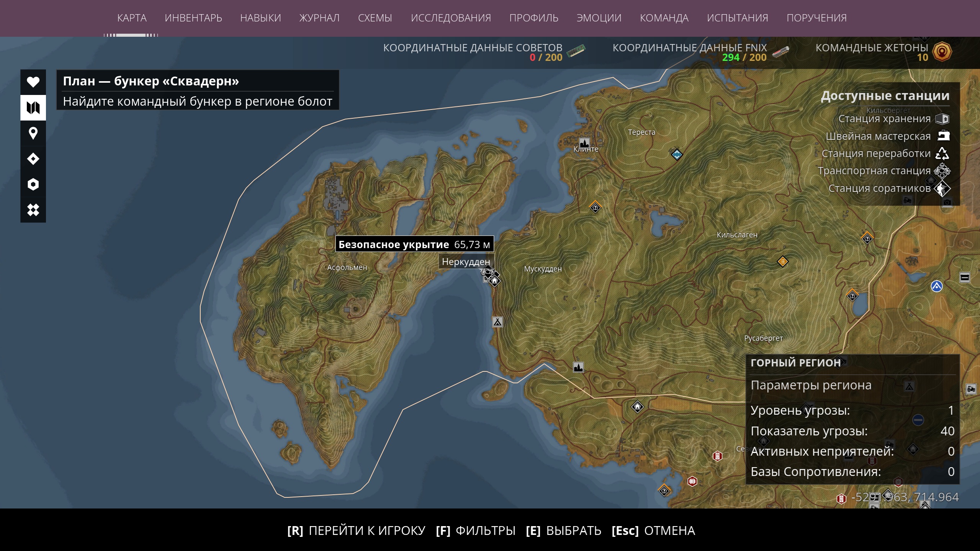This screenshot has width=980, height=551.
Task: Open the ПОРУЧЕНИЯ tab
Action: pyautogui.click(x=816, y=18)
